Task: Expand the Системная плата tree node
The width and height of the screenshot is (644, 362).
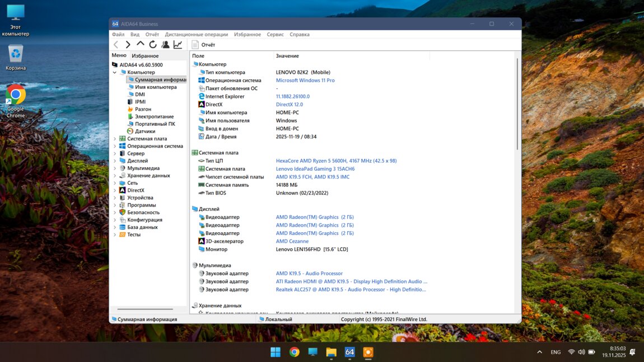Action: pyautogui.click(x=115, y=139)
